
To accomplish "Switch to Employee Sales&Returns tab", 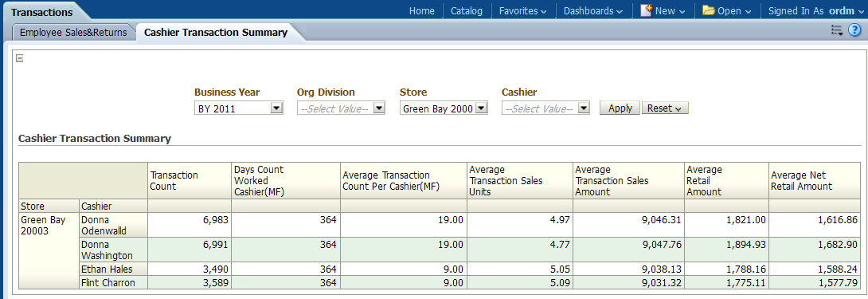I will click(73, 32).
